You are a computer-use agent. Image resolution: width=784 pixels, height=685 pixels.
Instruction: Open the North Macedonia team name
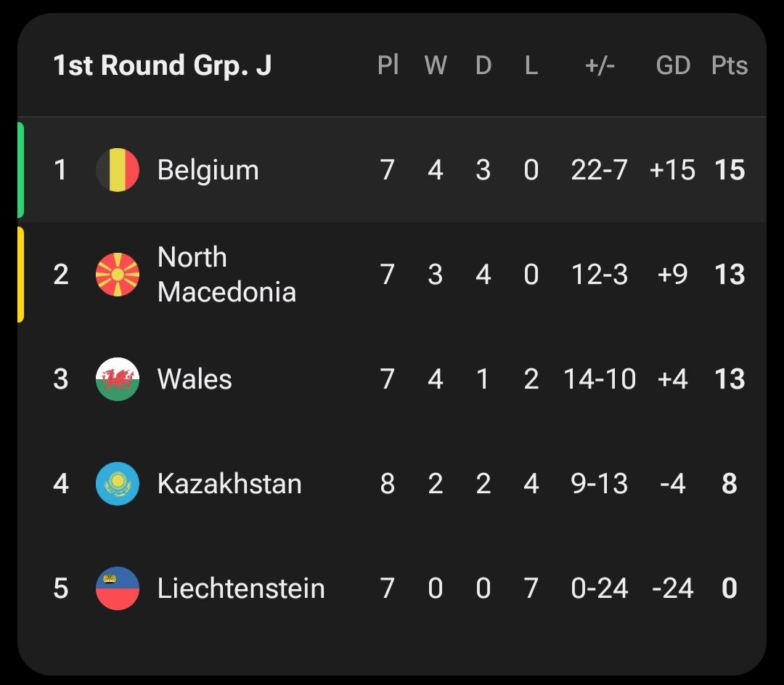click(226, 275)
